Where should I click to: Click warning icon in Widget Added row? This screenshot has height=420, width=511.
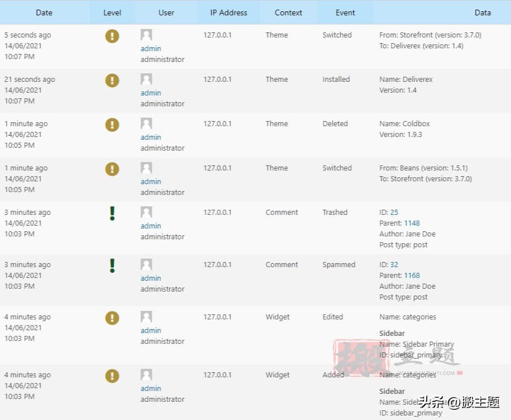click(112, 376)
